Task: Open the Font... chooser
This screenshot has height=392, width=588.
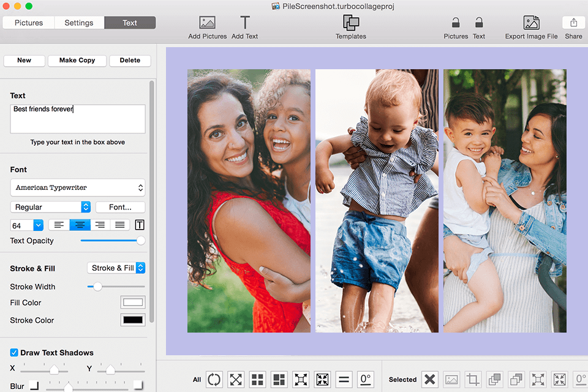Action: click(120, 207)
